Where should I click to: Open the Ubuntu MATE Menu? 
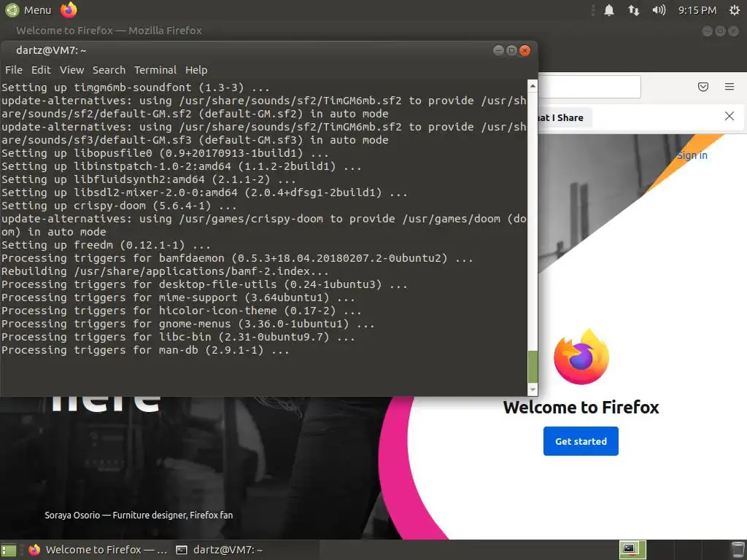[28, 10]
